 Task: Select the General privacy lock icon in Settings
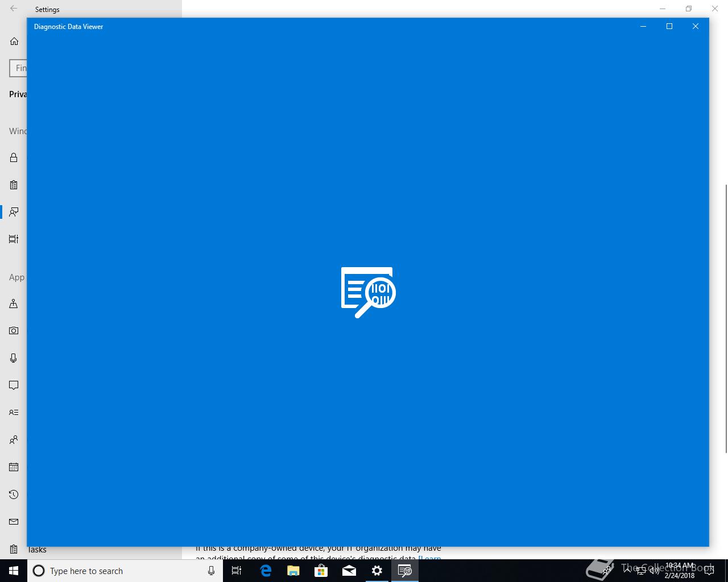point(14,157)
